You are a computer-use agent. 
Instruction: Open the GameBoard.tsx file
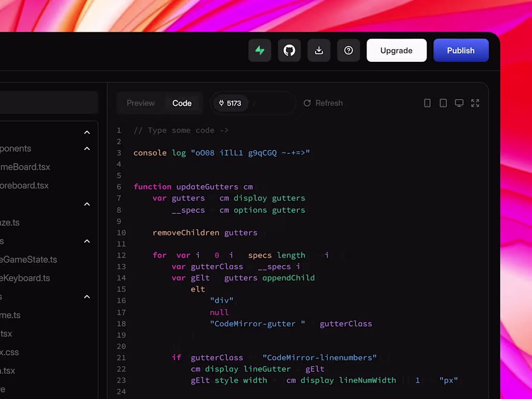(25, 167)
